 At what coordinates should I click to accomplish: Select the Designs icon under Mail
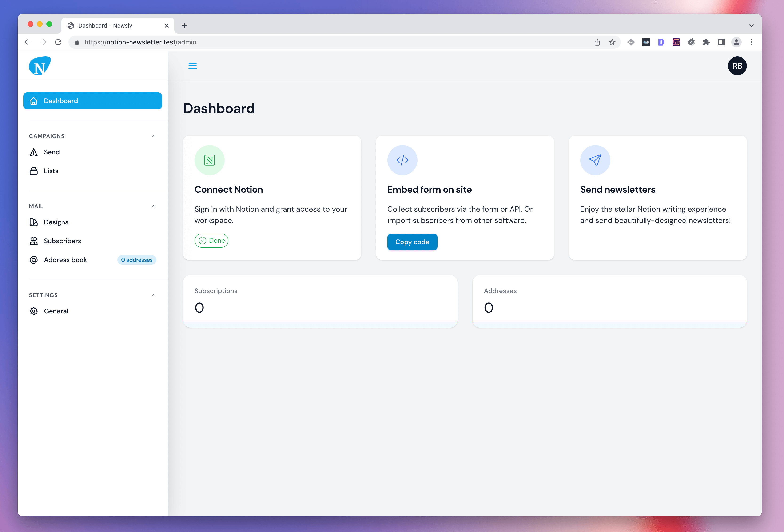coord(34,222)
